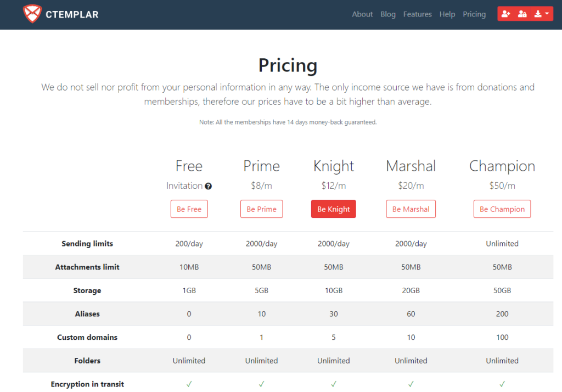Click the 200 aliases value
This screenshot has width=562, height=392.
click(x=502, y=314)
